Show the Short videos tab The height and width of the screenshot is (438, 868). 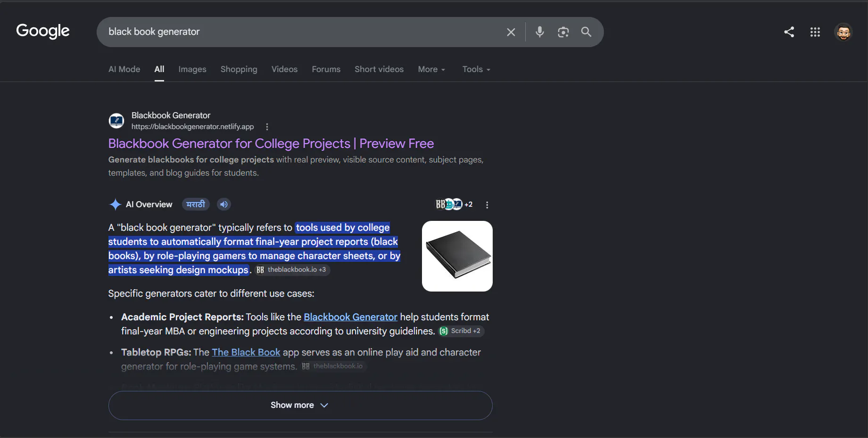[x=379, y=69]
